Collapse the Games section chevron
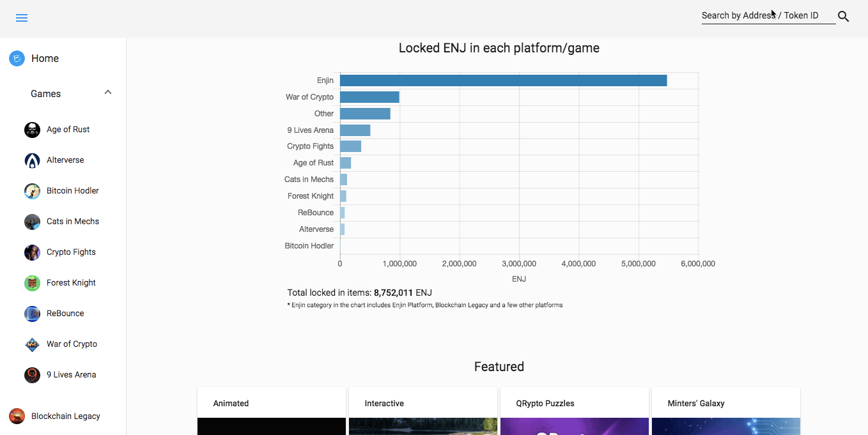 click(108, 93)
